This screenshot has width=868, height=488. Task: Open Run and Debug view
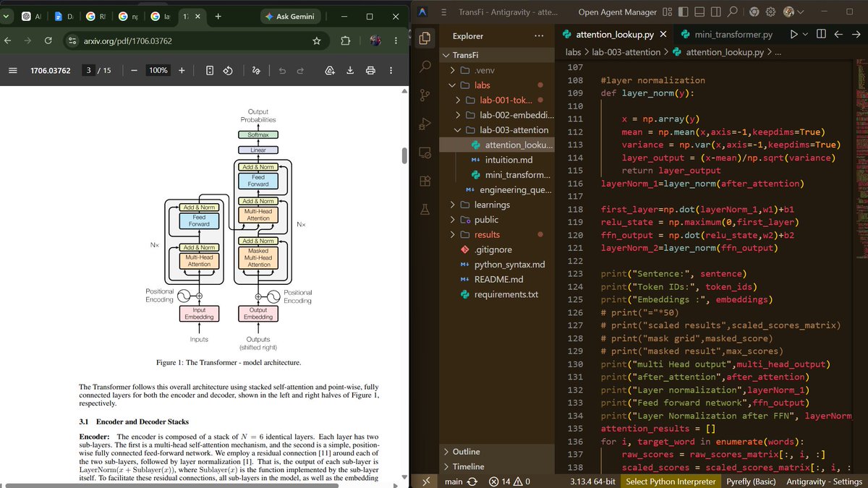(x=425, y=124)
